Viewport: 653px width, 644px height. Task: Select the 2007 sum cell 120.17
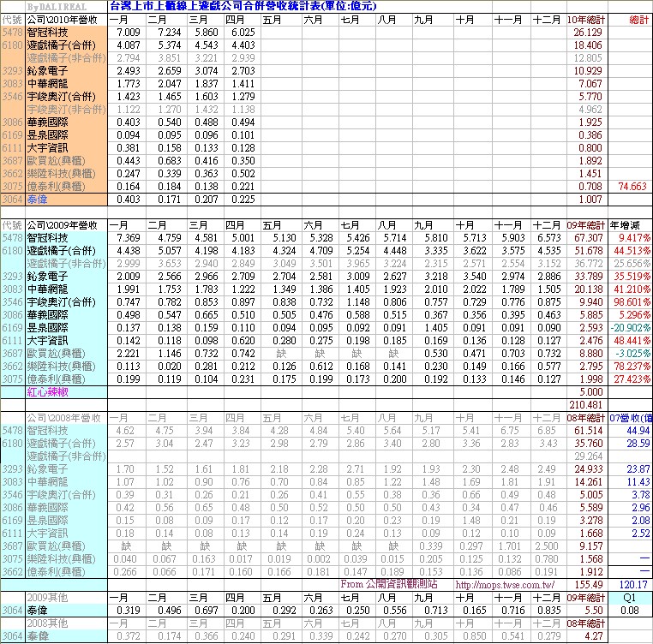(x=633, y=584)
